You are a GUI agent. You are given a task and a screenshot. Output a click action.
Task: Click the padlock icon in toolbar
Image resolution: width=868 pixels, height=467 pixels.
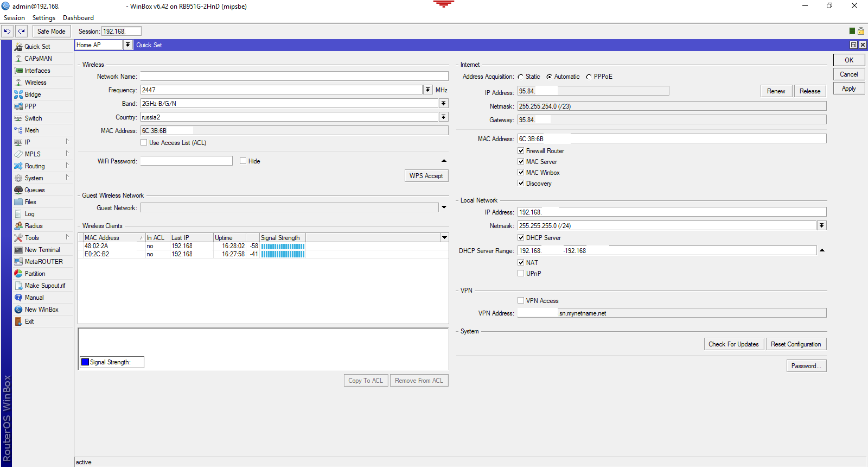(860, 31)
